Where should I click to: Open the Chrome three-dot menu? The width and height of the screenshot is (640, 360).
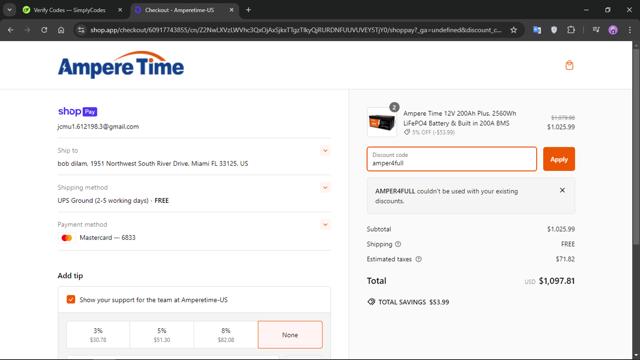(630, 30)
